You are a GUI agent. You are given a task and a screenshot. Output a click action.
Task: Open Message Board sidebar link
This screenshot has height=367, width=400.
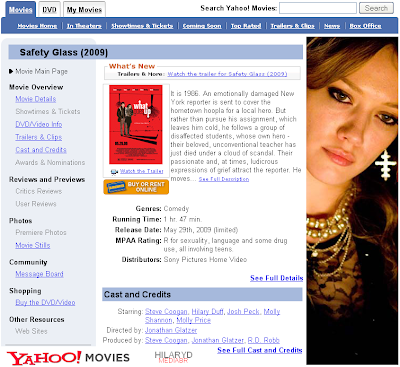point(39,274)
